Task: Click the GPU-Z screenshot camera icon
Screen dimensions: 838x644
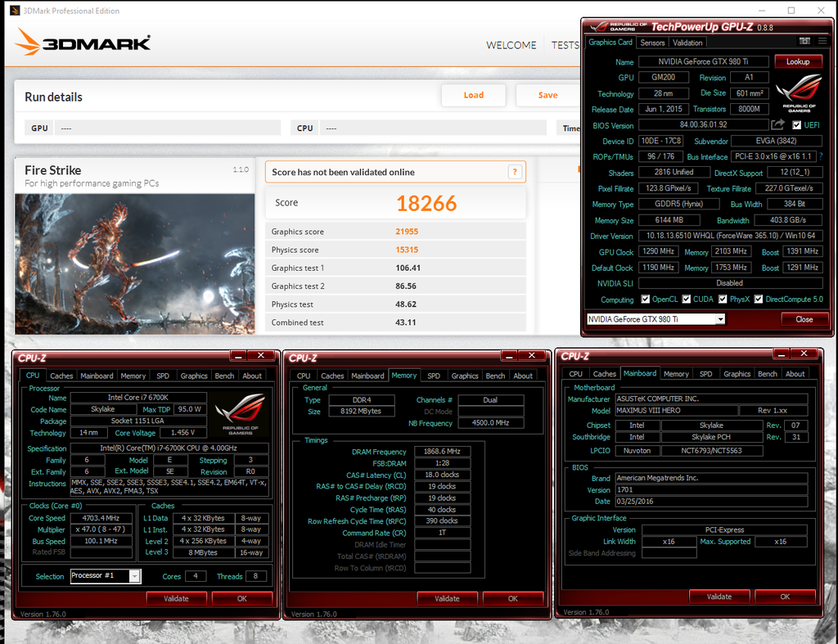Action: [804, 41]
